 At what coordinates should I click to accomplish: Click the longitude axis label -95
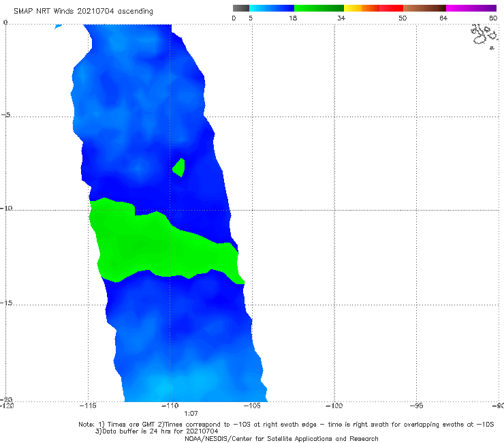(417, 406)
